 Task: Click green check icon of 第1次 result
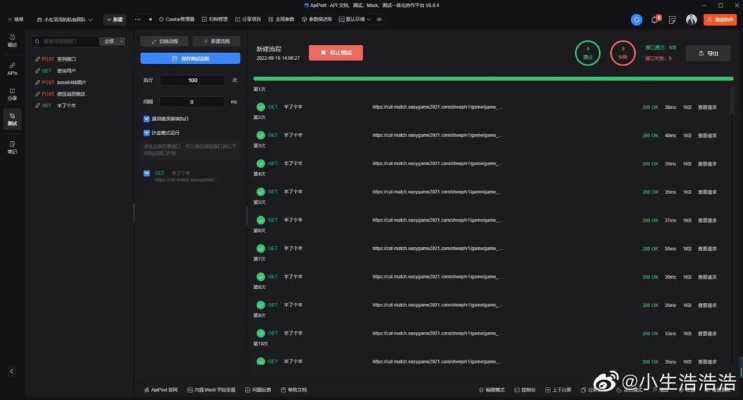click(261, 107)
